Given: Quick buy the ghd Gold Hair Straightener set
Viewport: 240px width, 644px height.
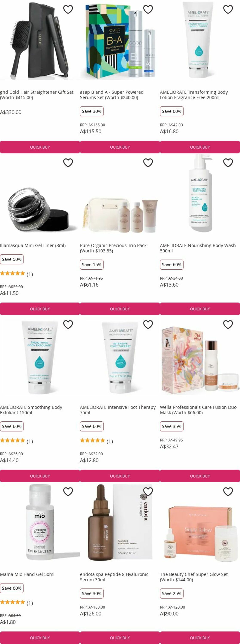Looking at the screenshot, I should [x=40, y=147].
